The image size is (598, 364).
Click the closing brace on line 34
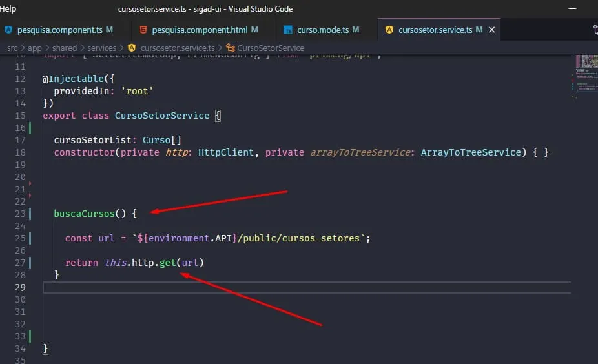[45, 349]
